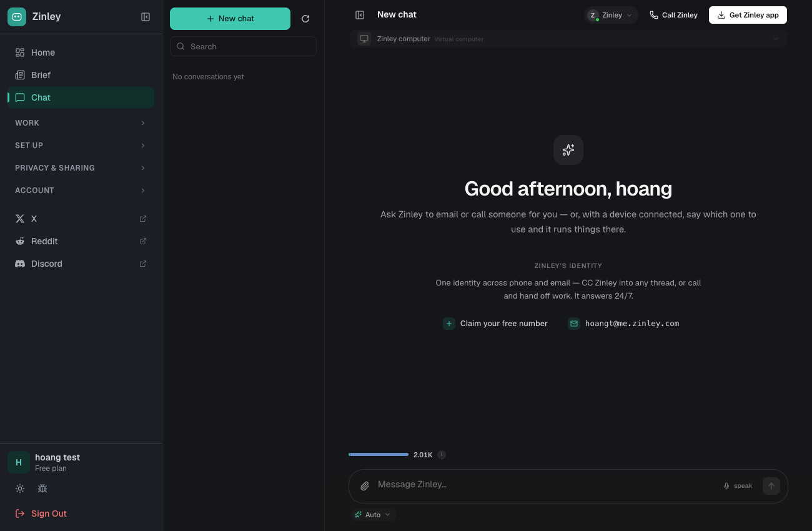The height and width of the screenshot is (531, 812).
Task: Collapse the left sidebar panel icon
Action: [146, 17]
